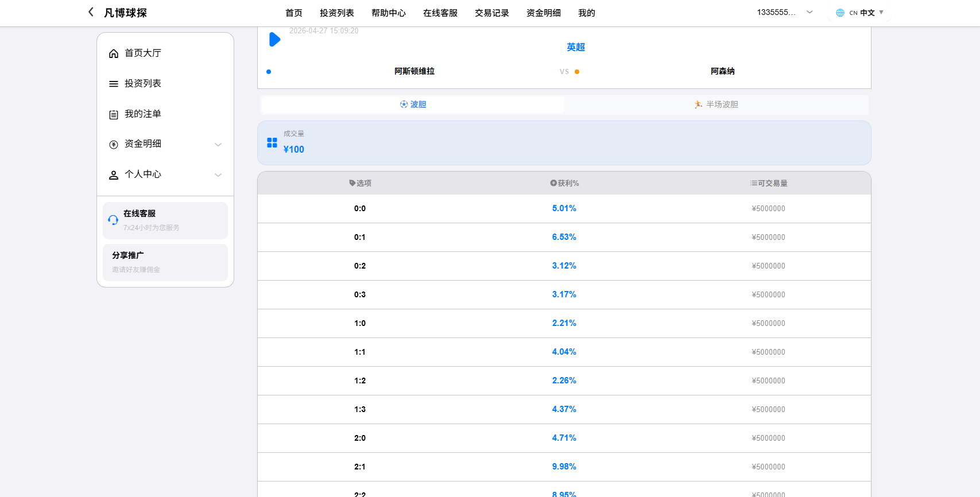Viewport: 980px width, 497px height.
Task: Open 我的 in the top navigation
Action: 587,13
